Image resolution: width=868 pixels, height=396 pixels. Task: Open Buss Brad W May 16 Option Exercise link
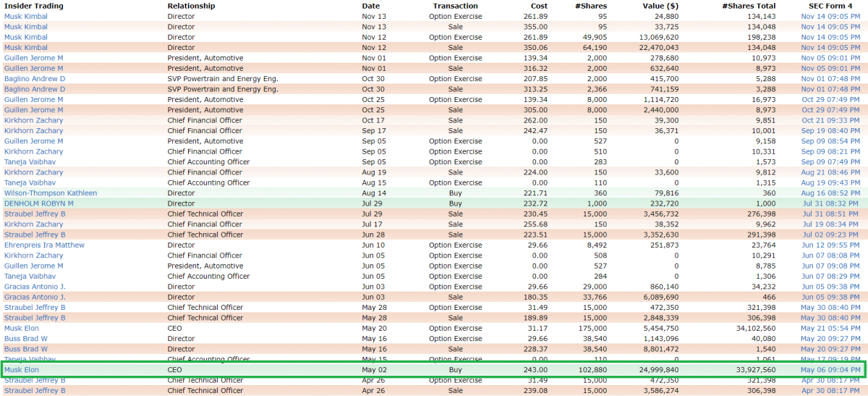26,338
